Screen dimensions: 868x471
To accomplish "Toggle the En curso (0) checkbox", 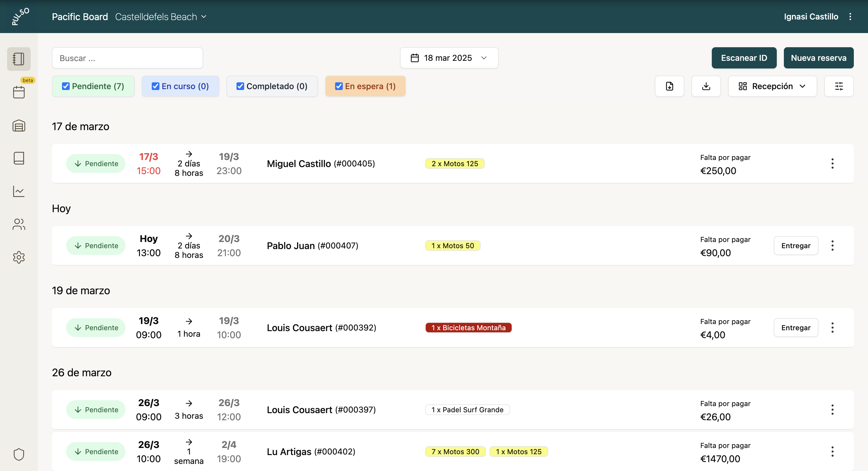I will pyautogui.click(x=155, y=86).
